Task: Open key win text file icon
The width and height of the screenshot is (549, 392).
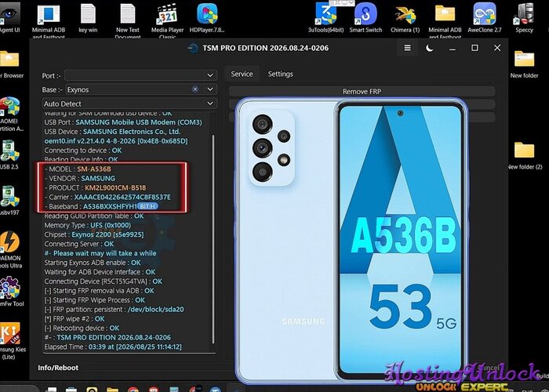Action: [88, 20]
